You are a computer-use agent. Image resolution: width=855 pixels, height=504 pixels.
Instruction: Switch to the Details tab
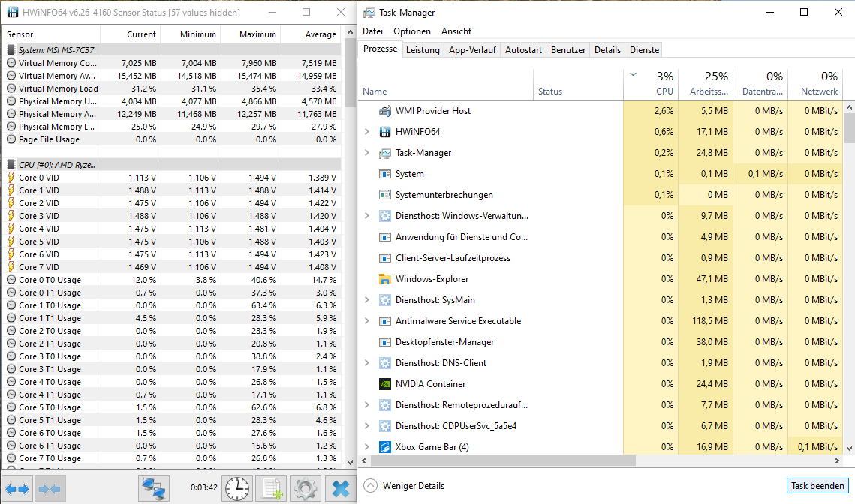pos(607,50)
